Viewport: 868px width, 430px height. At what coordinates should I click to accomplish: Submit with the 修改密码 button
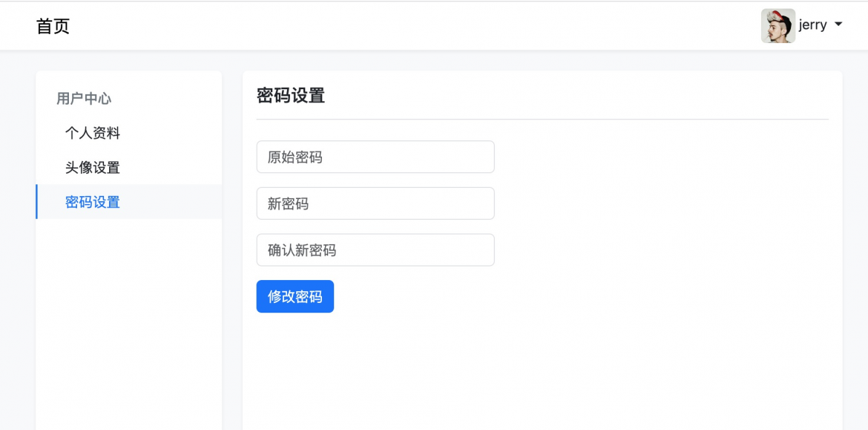click(295, 296)
